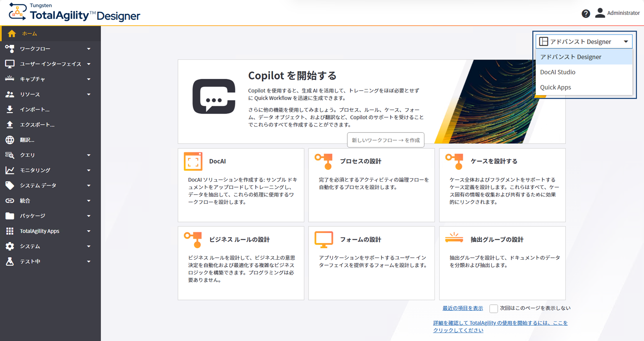
Task: Expand the ユーザー インターフェイス menu arrow
Action: (89, 64)
